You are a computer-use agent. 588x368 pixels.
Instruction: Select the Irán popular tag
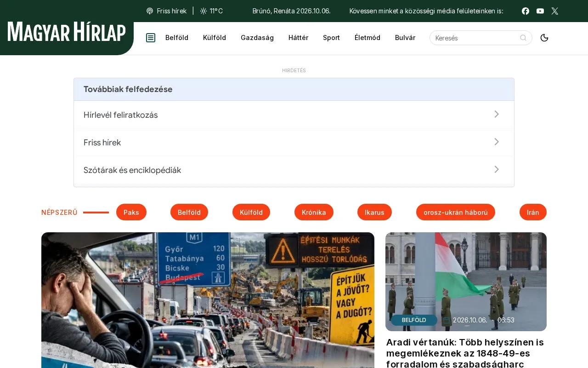tap(533, 212)
